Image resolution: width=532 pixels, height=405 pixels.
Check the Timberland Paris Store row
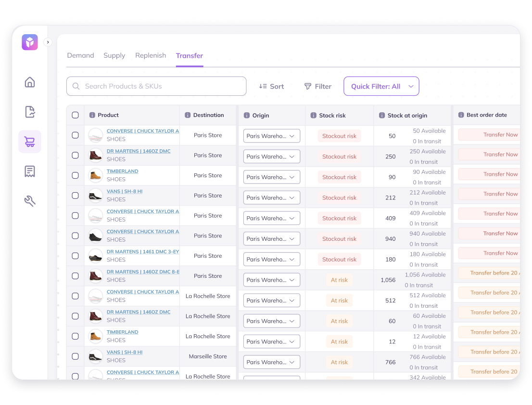(x=76, y=175)
